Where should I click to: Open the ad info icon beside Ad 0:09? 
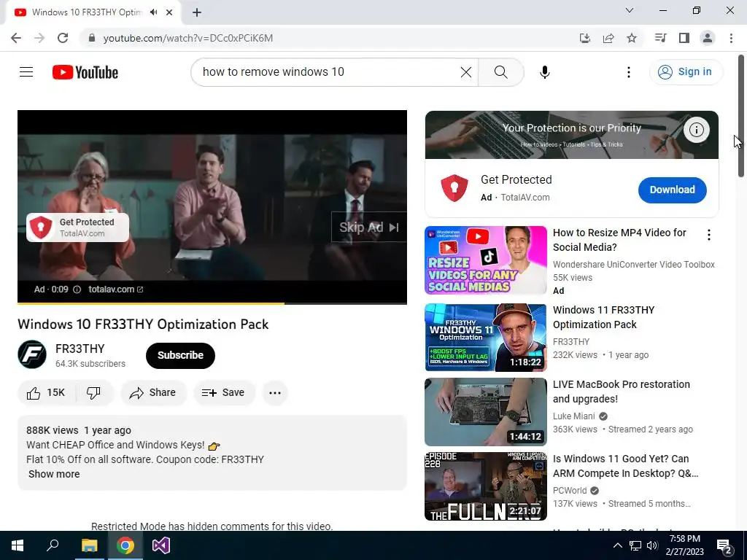(77, 289)
